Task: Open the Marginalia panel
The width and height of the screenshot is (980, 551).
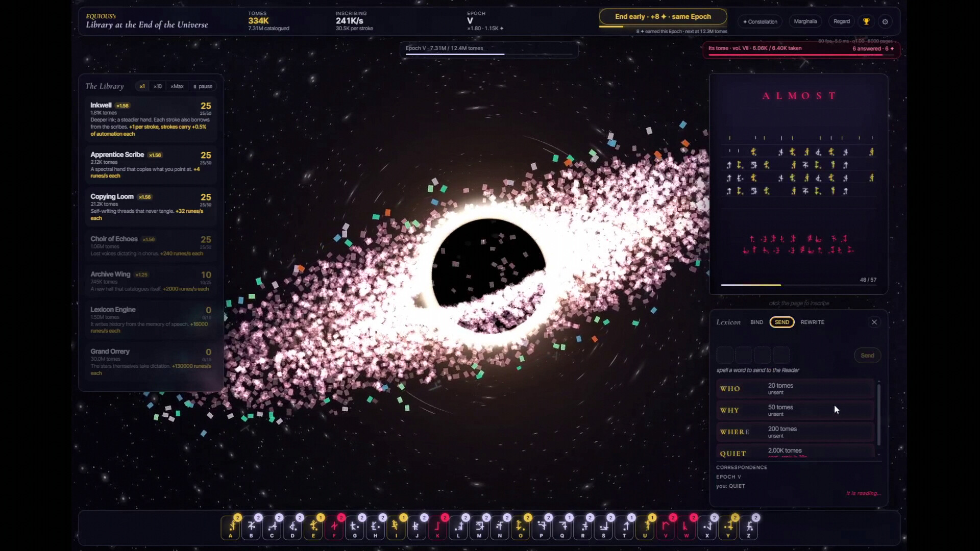Action: [x=805, y=21]
